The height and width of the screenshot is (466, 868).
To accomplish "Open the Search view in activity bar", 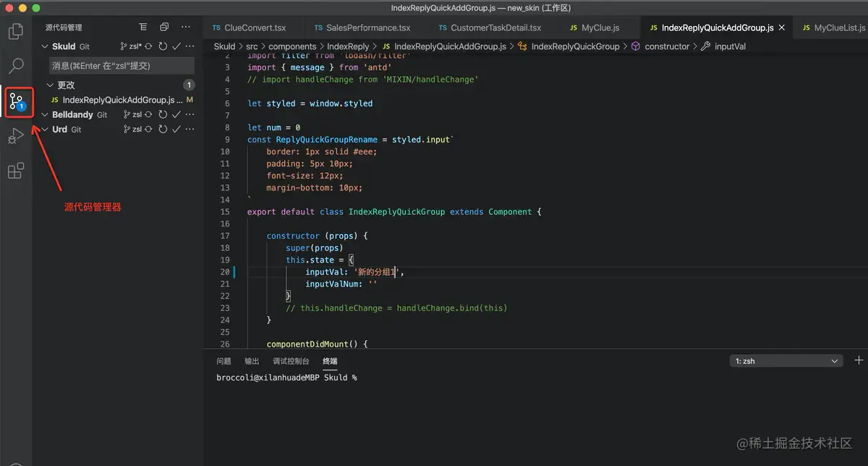I will (15, 66).
